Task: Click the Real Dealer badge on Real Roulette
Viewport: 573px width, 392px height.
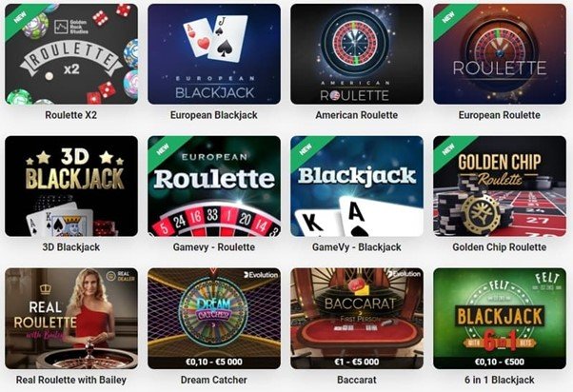Action: tap(121, 276)
